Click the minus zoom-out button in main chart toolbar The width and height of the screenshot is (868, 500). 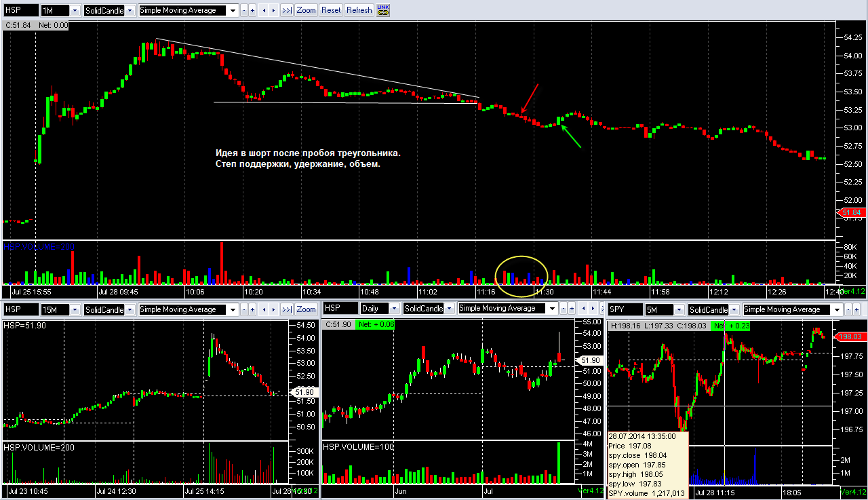point(244,10)
